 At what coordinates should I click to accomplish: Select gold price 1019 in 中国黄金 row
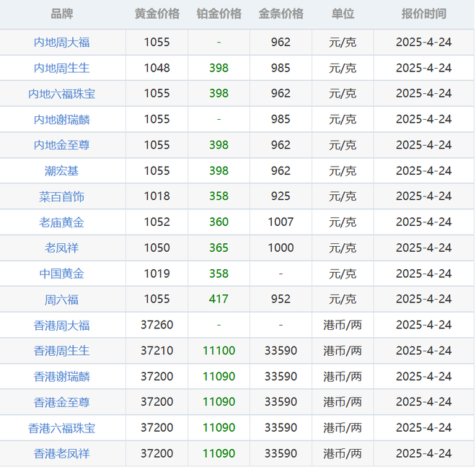pyautogui.click(x=157, y=274)
